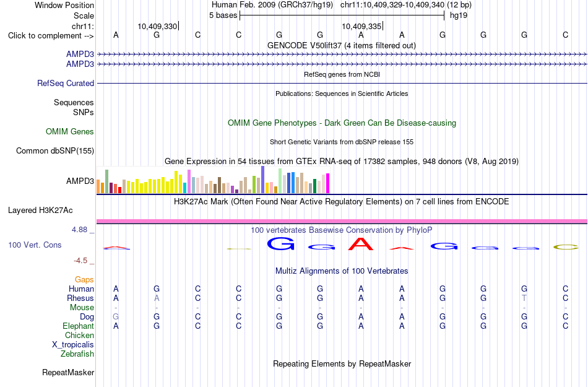Click 'RefSeq genes from NCBI' track title
This screenshot has height=387, width=588.
click(x=342, y=75)
